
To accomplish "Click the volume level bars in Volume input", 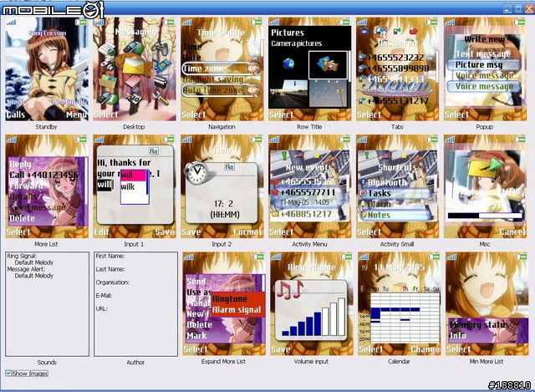I will coord(313,318).
